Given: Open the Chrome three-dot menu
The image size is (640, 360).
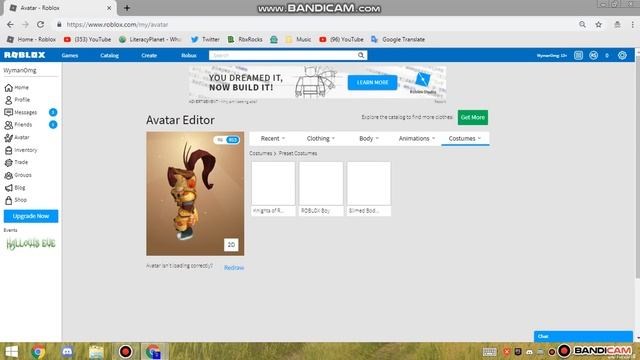Looking at the screenshot, I should tap(633, 24).
